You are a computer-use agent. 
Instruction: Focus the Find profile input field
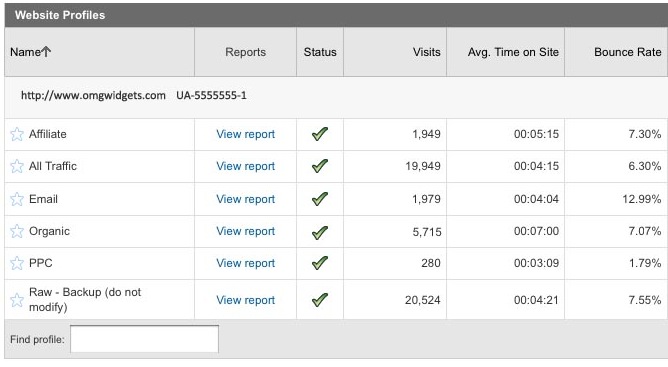[x=144, y=339]
